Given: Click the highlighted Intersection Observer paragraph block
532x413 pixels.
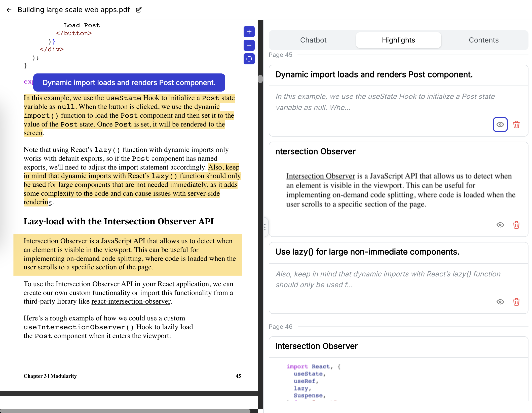Looking at the screenshot, I should [128, 254].
